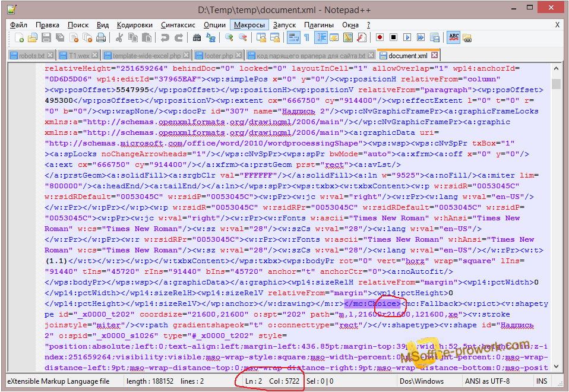This screenshot has width=569, height=392.
Task: Open the Плагины menu
Action: pos(319,25)
